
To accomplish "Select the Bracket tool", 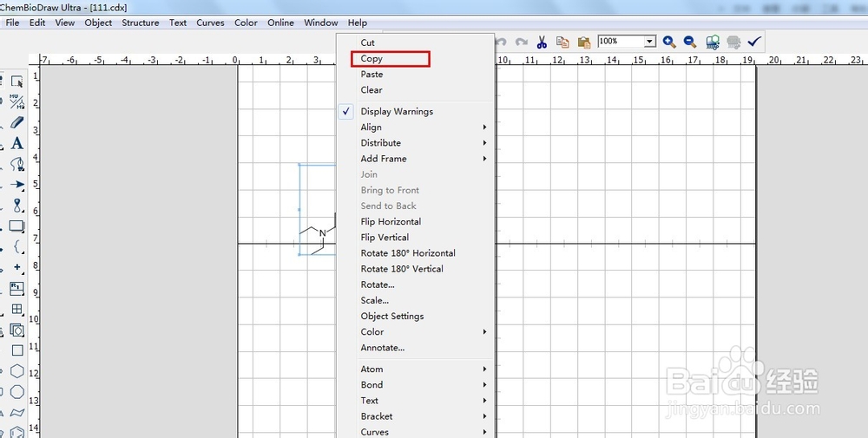I will 17,246.
